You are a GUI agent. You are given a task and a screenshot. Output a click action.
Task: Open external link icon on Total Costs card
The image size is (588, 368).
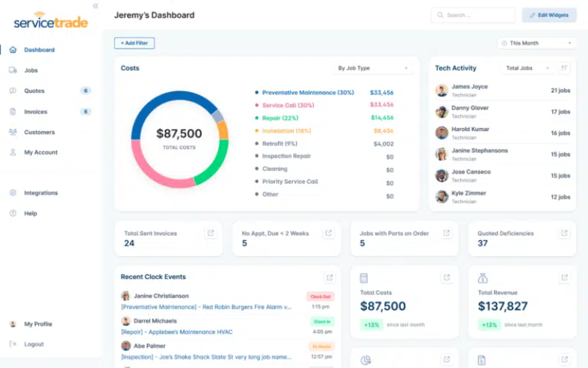click(x=446, y=277)
